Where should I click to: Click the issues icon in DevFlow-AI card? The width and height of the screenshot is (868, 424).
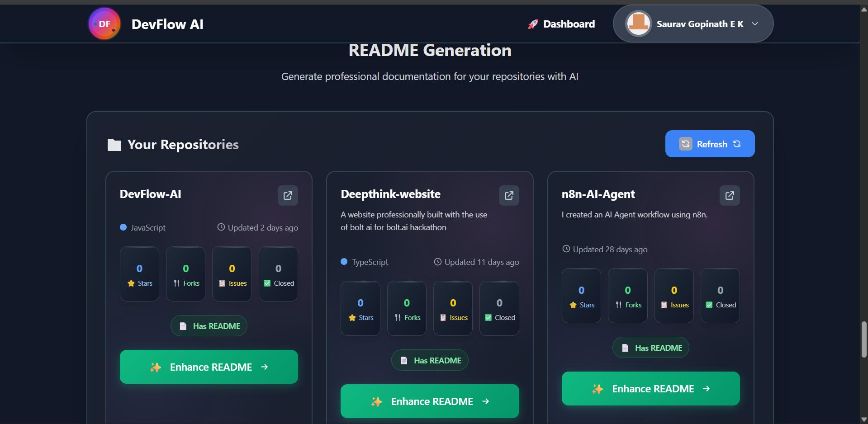(222, 283)
